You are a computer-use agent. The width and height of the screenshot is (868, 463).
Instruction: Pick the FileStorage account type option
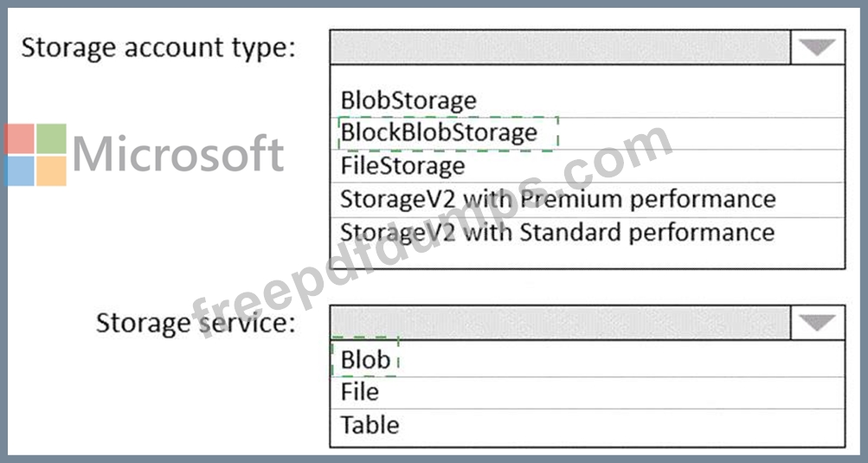tap(402, 165)
